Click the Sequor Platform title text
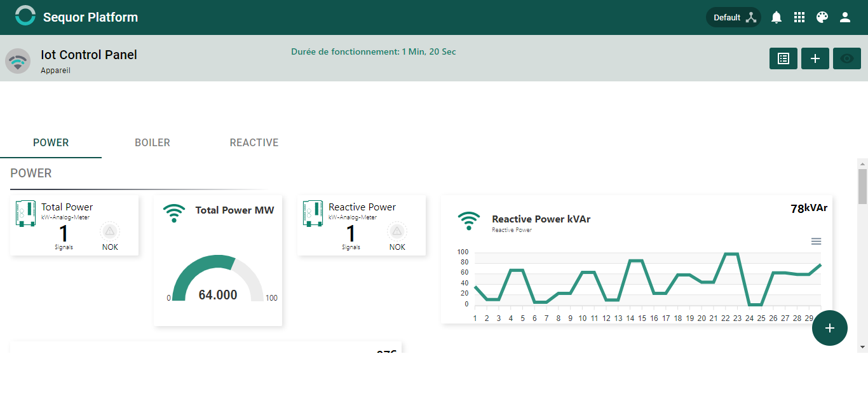868x396 pixels. (90, 17)
